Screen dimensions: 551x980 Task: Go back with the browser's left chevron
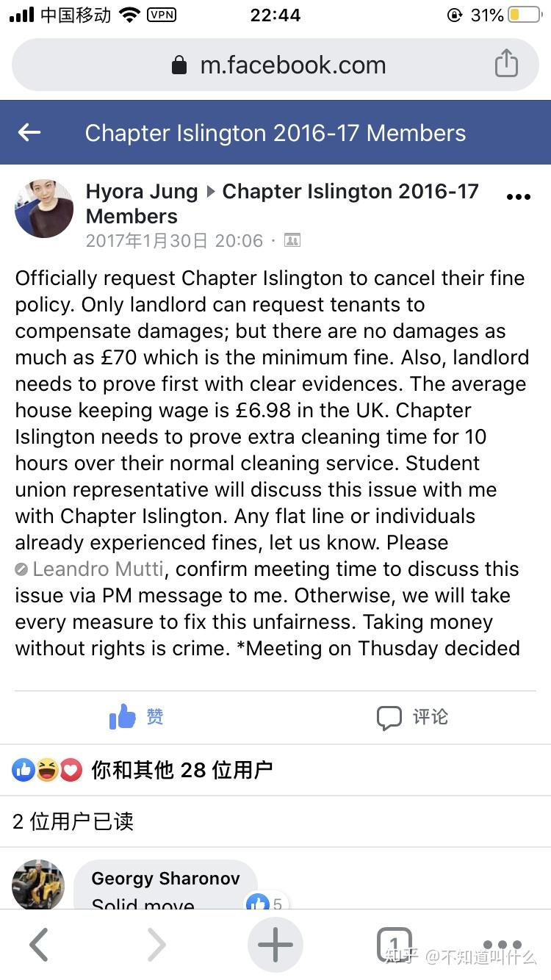click(x=38, y=945)
